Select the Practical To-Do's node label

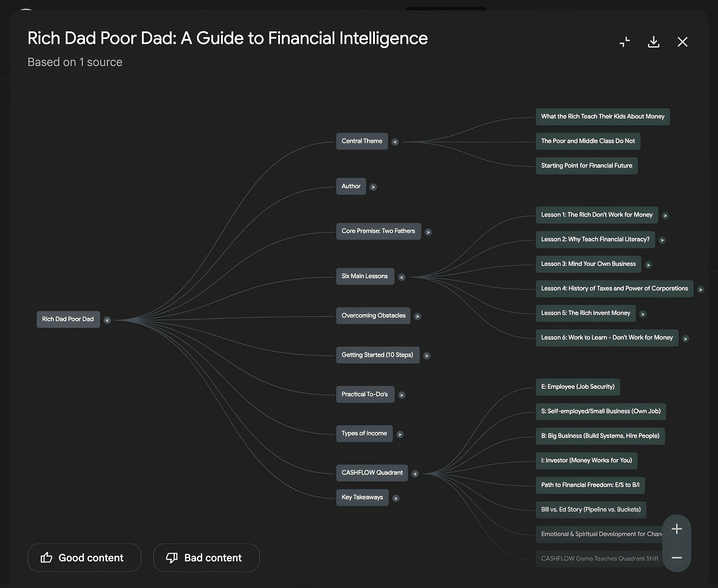[365, 394]
